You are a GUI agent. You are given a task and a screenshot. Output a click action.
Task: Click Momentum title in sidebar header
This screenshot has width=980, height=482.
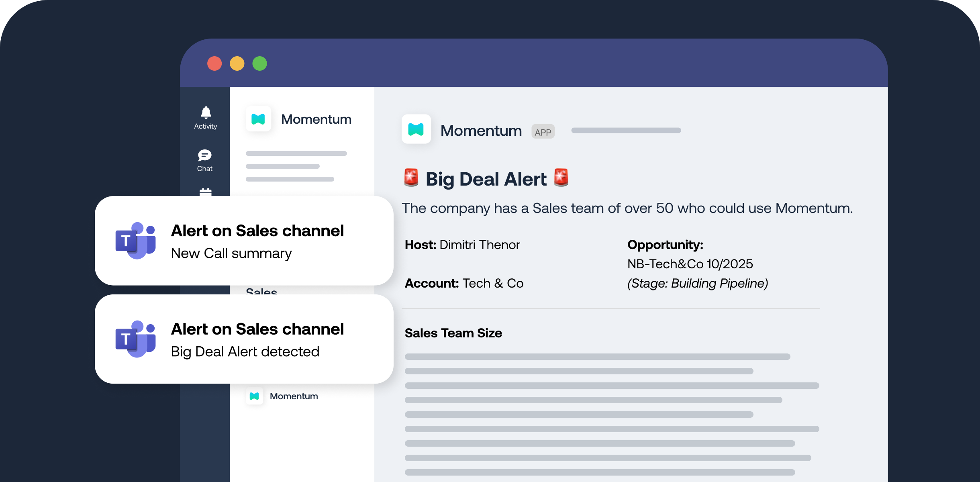pos(316,119)
